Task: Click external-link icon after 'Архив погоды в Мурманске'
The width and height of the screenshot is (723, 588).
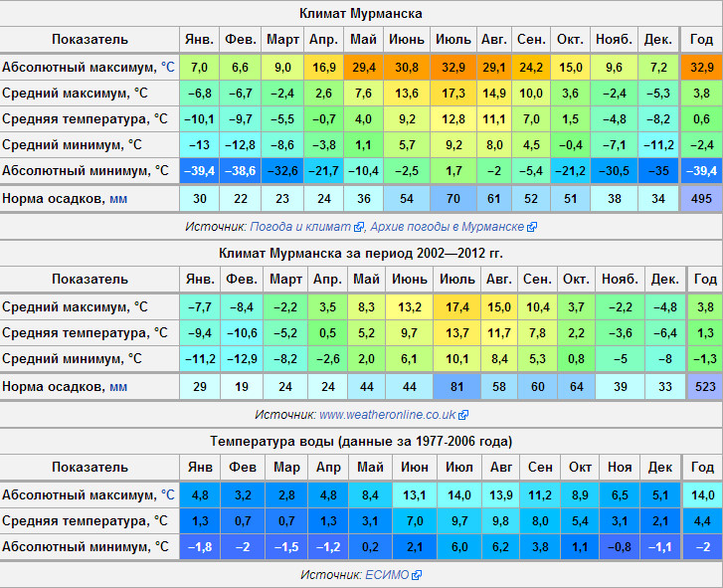Action: coord(532,227)
